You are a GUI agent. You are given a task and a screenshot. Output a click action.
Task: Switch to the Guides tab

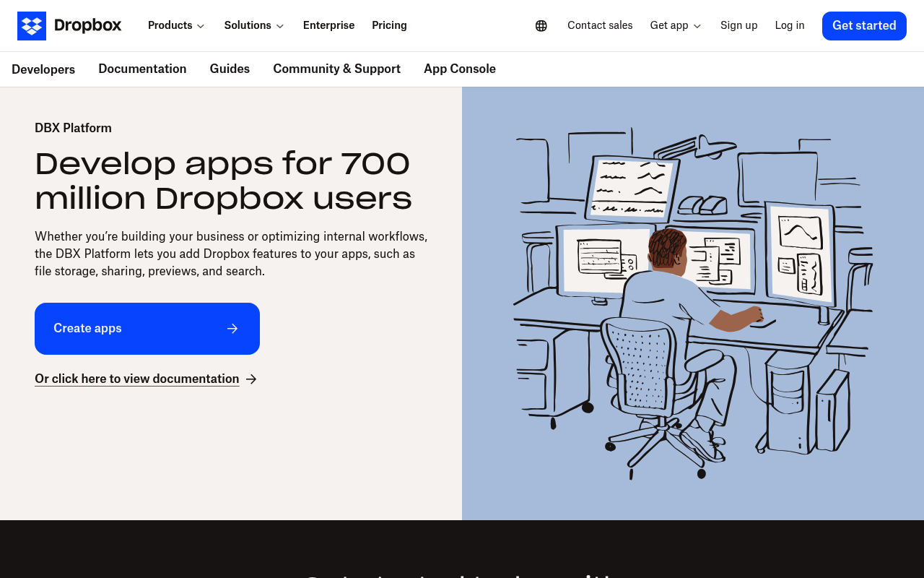pos(230,69)
